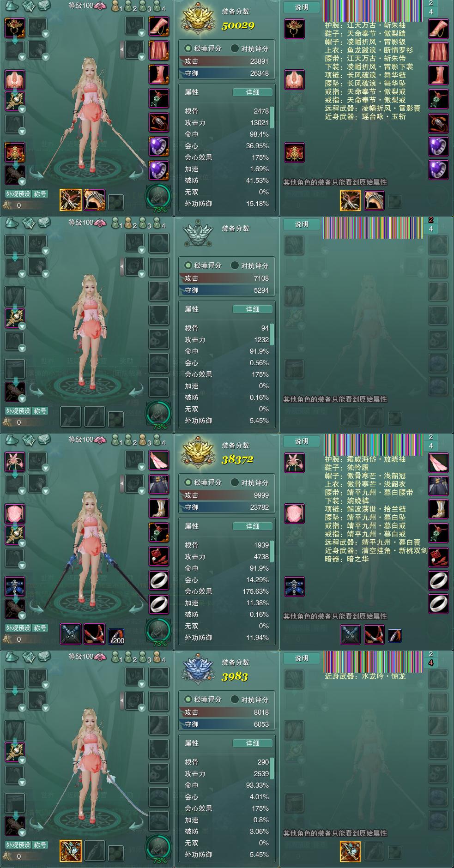Select the red skirt equipment slot in 50029 panel
Screen dimensions: 454x868
[158, 50]
